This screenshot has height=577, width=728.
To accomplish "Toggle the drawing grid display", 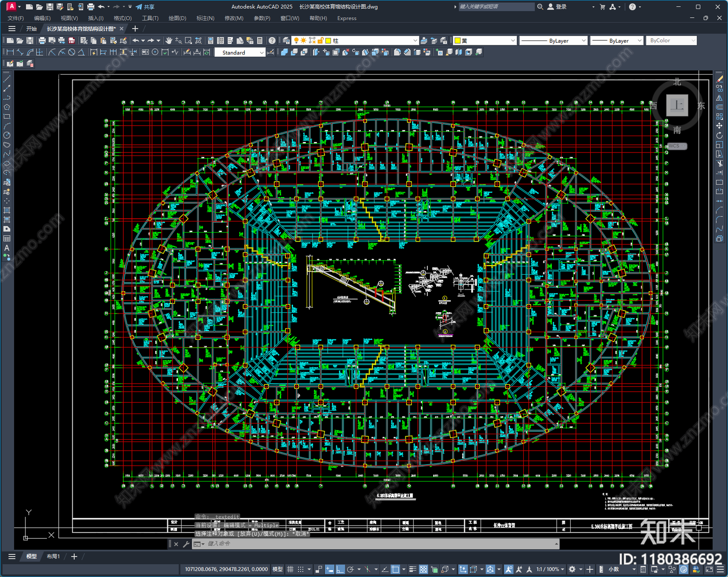I will coord(290,569).
